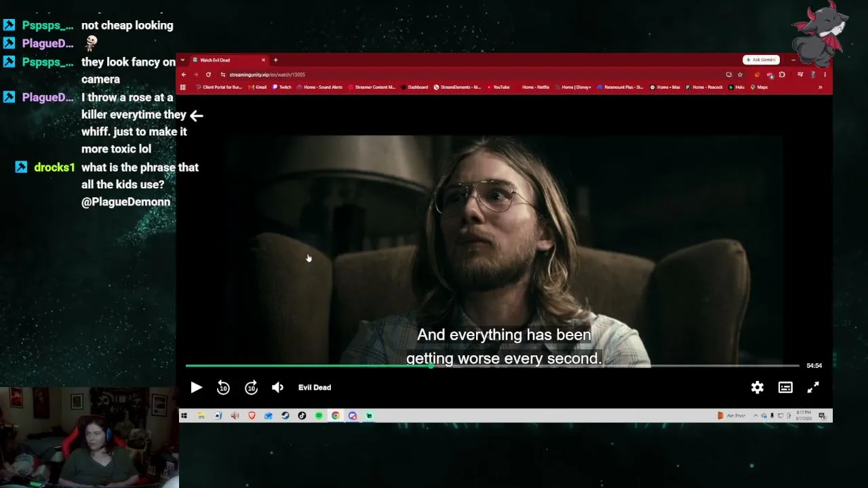Click the Evil Dead title in the player

point(315,388)
